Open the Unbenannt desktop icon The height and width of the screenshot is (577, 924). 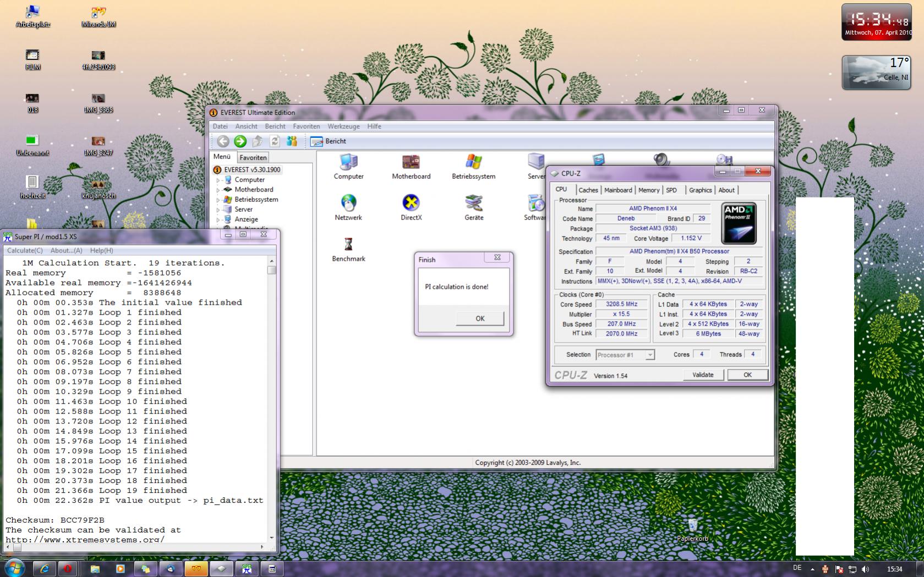32,145
